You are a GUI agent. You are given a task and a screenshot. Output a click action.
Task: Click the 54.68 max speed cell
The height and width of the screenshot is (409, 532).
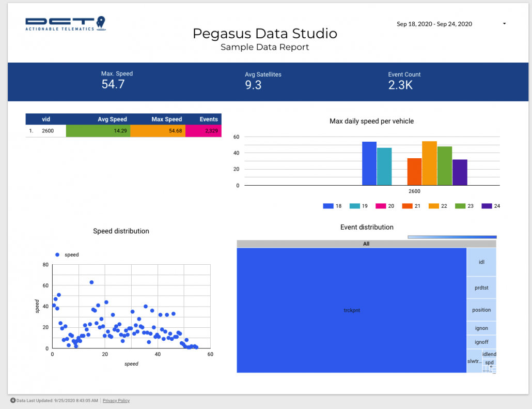coord(158,131)
